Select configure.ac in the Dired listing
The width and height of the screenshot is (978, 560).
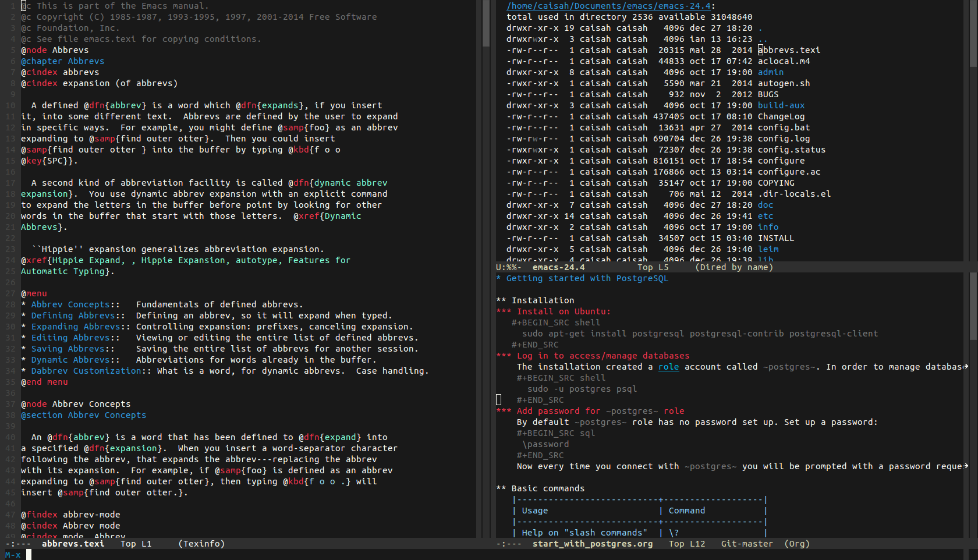pyautogui.click(x=789, y=172)
